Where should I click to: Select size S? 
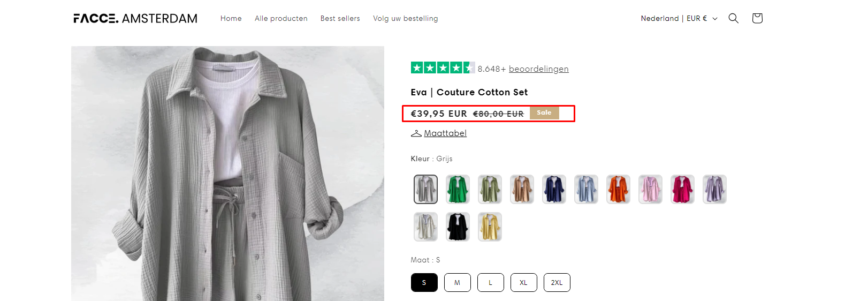point(424,282)
